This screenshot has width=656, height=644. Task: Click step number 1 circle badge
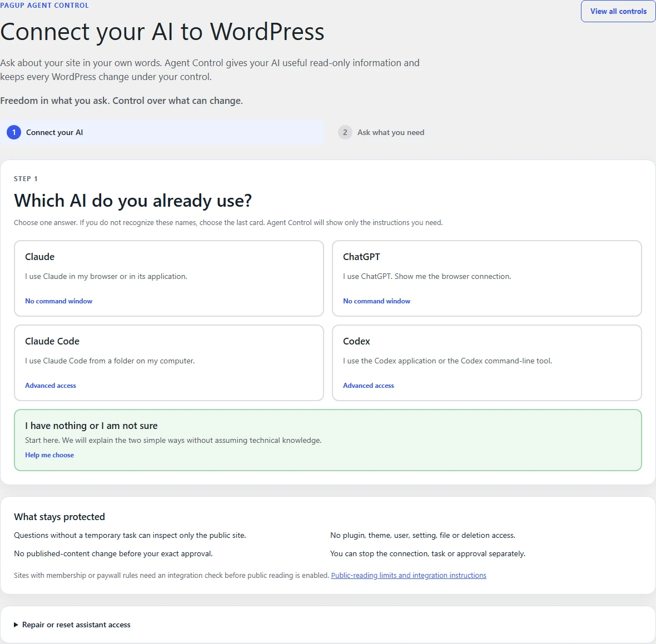pos(14,133)
